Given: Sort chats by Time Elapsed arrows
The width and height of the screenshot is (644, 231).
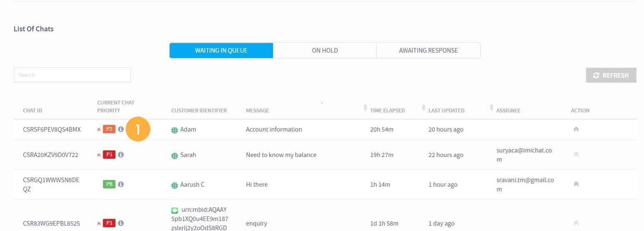Looking at the screenshot, I should [x=424, y=107].
